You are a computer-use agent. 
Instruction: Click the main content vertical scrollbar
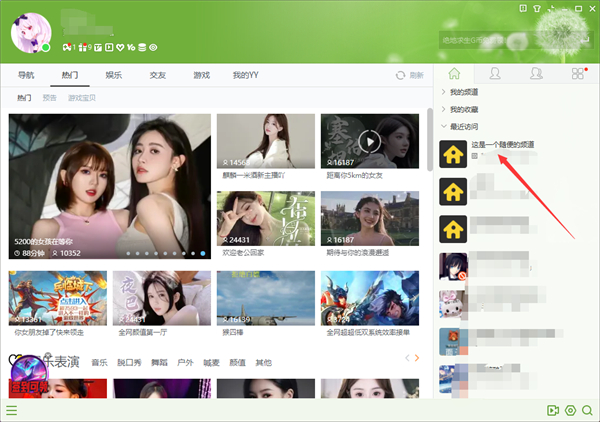430,140
